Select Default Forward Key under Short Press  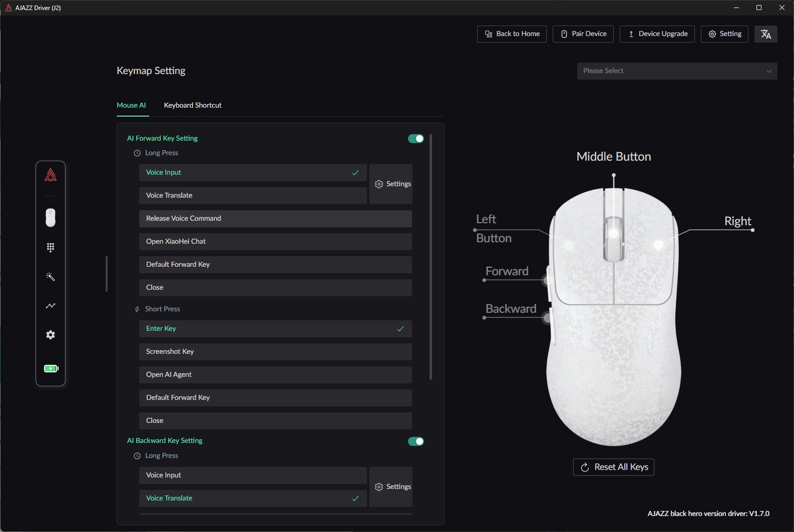tap(275, 398)
